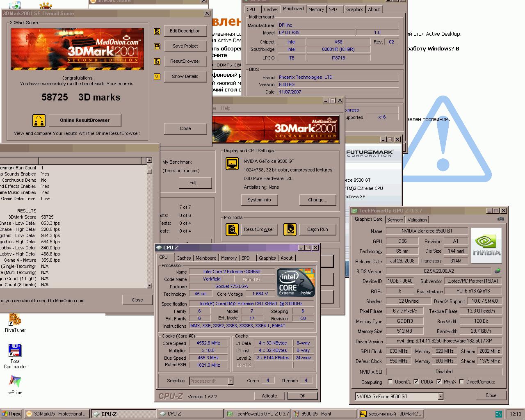525x420 pixels.
Task: Select the '58725' score row value
Action: tap(47, 217)
